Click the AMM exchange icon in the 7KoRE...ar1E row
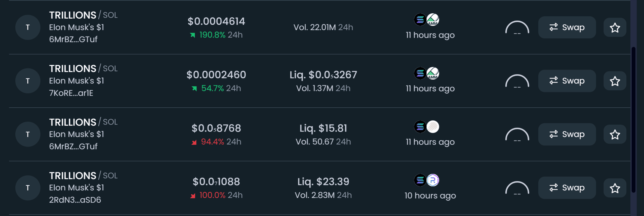The height and width of the screenshot is (216, 644). (x=433, y=73)
